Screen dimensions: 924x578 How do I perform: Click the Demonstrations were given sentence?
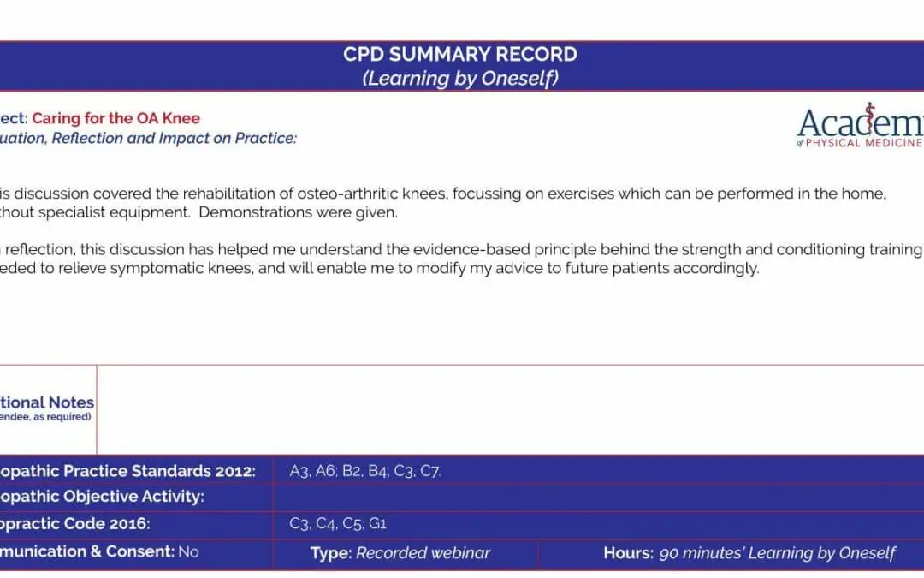tap(299, 212)
